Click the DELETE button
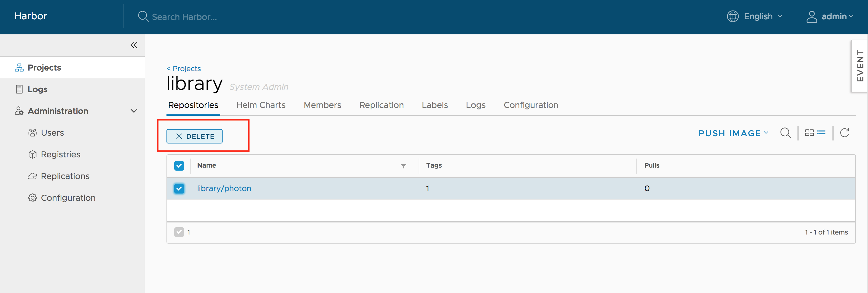 point(194,136)
